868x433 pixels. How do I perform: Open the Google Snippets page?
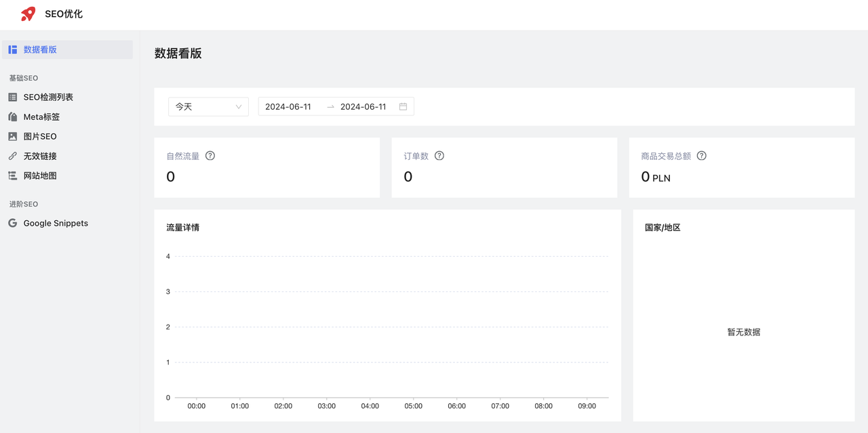(56, 224)
